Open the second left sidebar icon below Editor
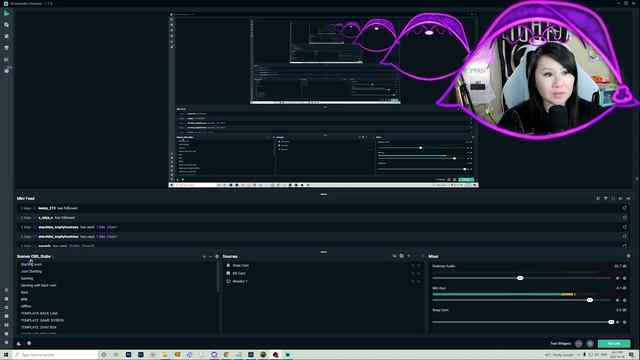640x360 pixels. [x=6, y=25]
